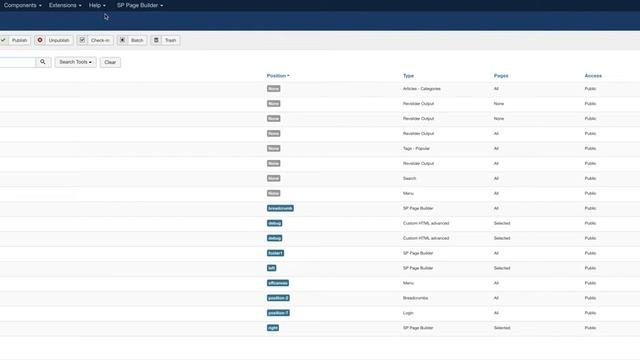Click None badge in Articles - Categories row
Viewport: 640px width, 360px height.
[x=273, y=89]
